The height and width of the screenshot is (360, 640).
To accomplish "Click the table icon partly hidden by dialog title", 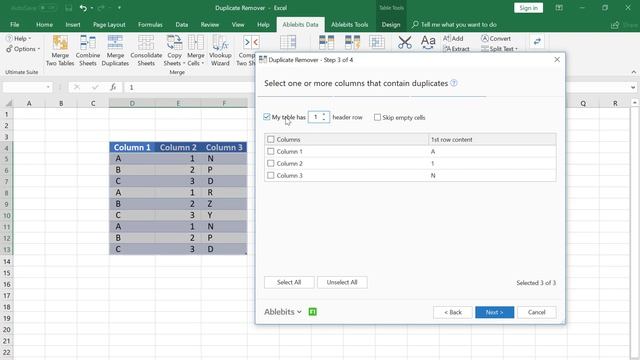I will [288, 42].
